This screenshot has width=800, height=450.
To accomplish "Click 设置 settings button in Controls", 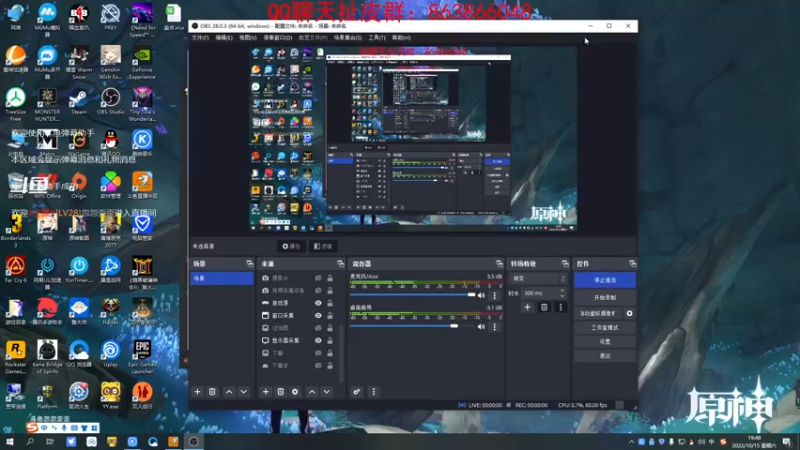I will pos(605,341).
